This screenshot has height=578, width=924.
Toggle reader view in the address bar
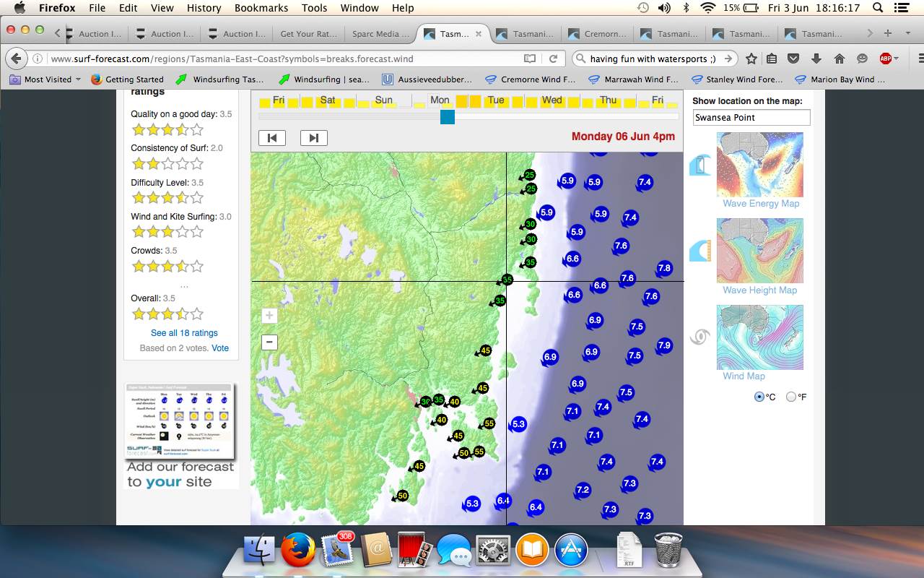click(531, 59)
